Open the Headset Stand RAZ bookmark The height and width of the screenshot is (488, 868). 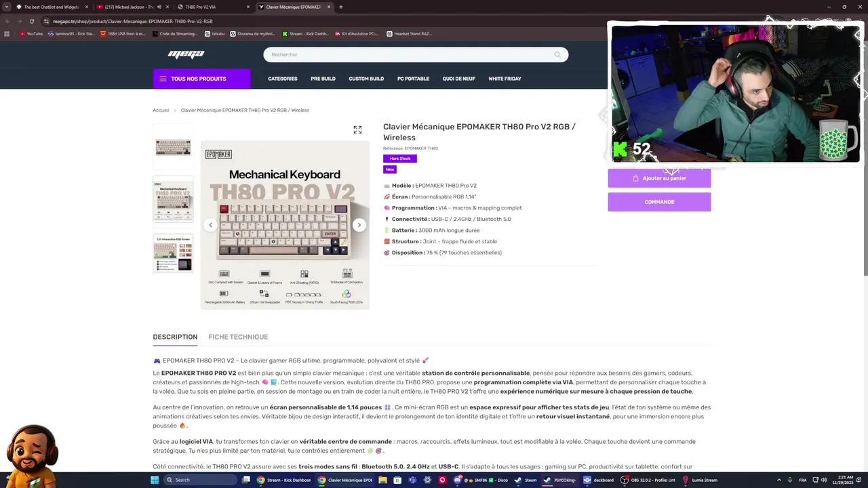click(409, 33)
